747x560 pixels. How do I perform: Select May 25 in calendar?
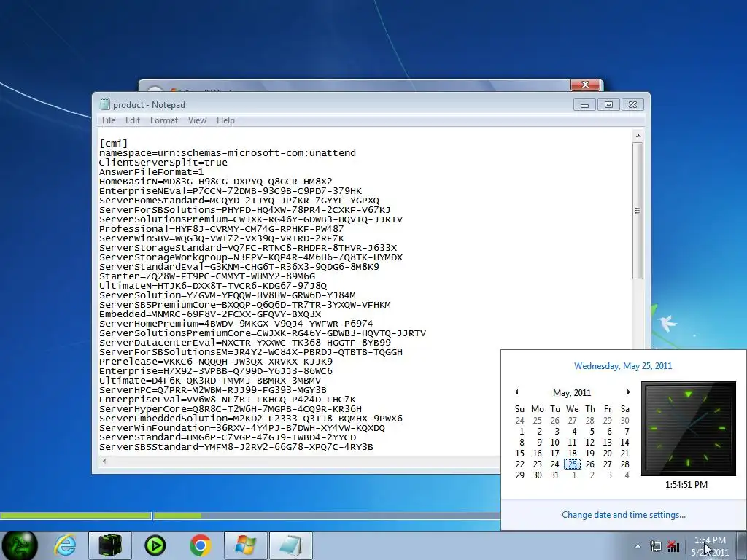(572, 464)
